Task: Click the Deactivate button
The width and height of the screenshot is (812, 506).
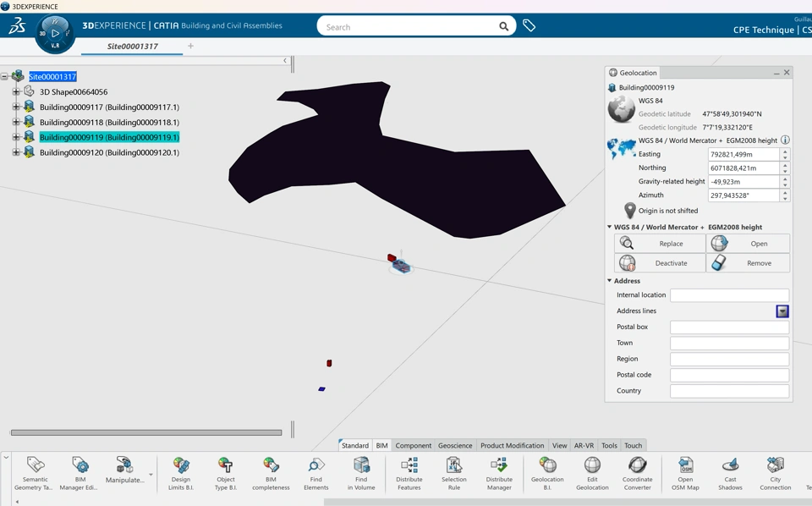Action: [660, 263]
